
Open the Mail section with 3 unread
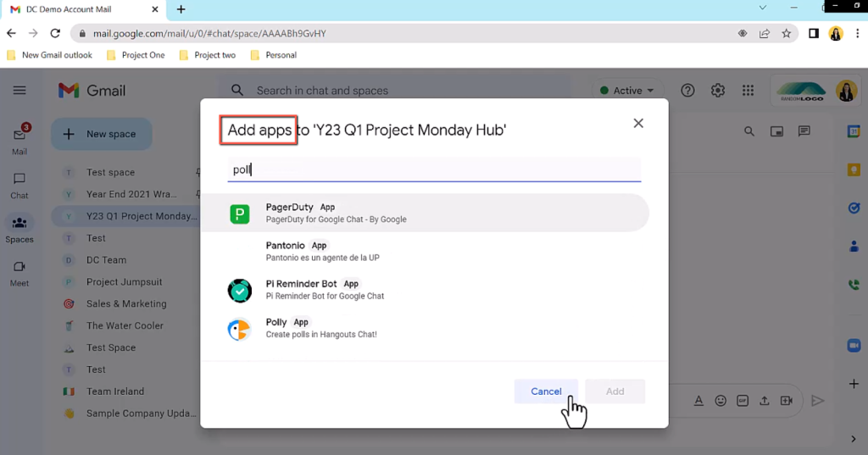click(19, 139)
